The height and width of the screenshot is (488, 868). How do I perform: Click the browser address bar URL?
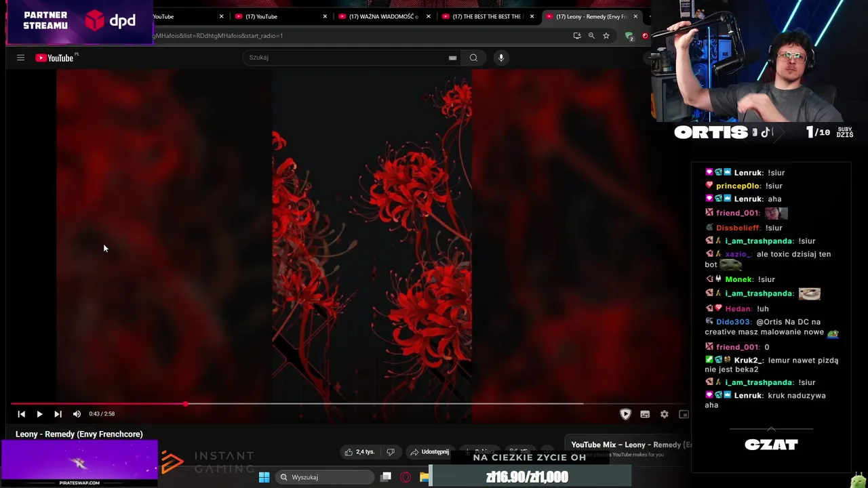[218, 35]
